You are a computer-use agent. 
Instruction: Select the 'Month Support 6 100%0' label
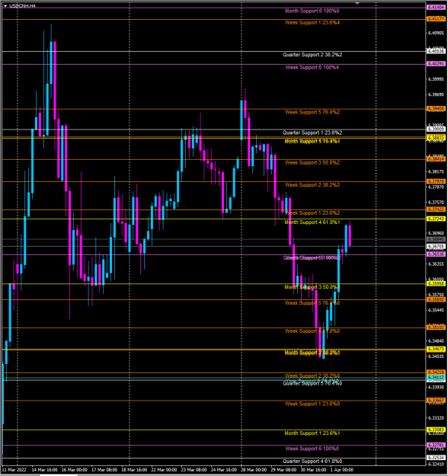(312, 11)
